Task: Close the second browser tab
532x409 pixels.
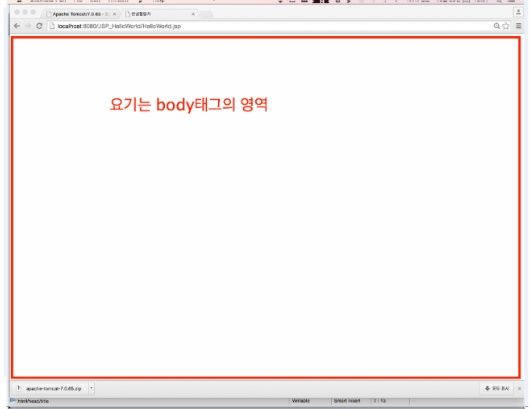Action: [193, 14]
